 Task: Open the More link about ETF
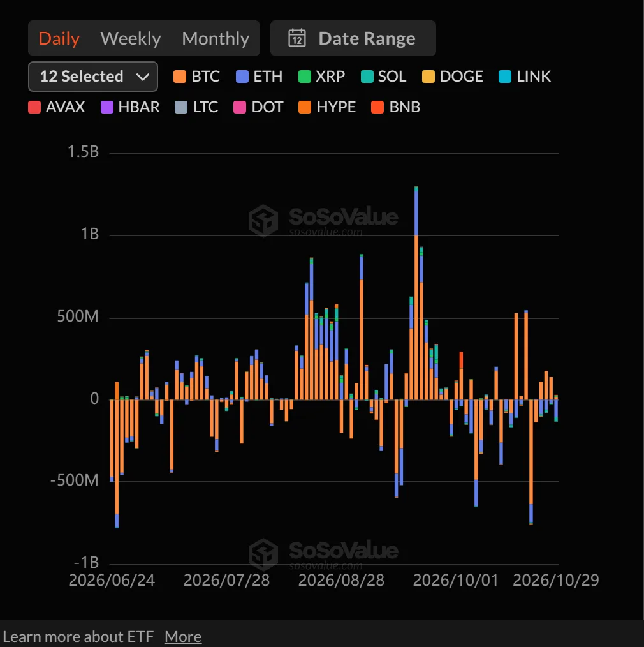coord(183,637)
